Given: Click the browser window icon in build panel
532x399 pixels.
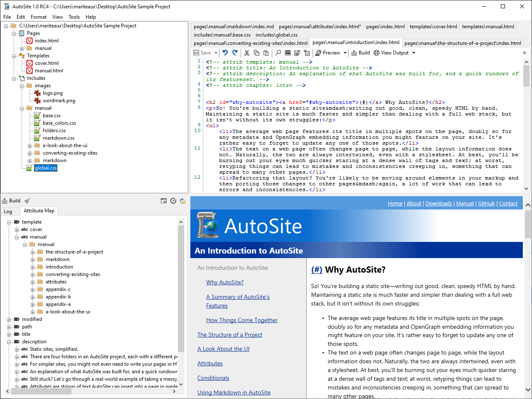Looking at the screenshot, I should click(x=164, y=201).
